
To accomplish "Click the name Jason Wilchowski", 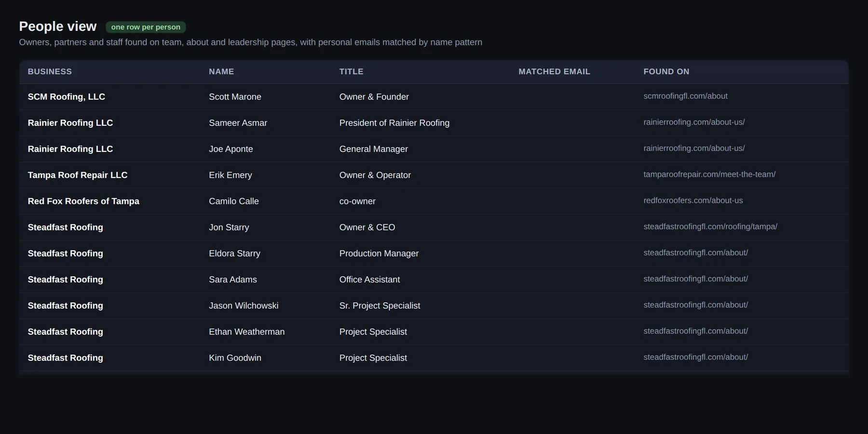I will point(244,305).
